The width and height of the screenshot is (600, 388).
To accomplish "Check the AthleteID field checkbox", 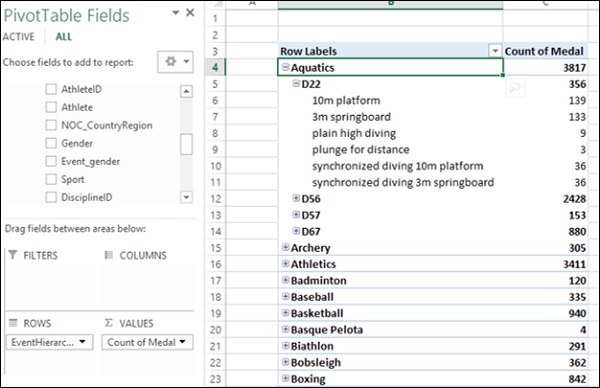I will click(51, 89).
